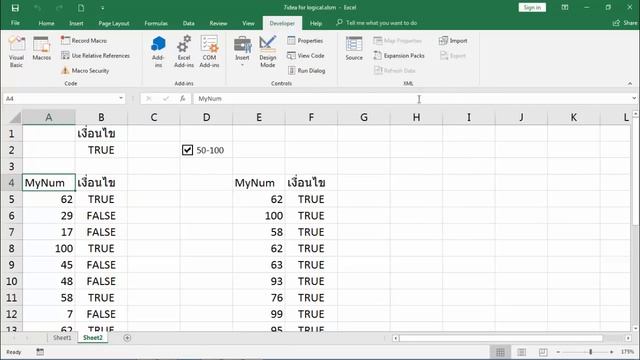Switch to Normal view
The height and width of the screenshot is (360, 640).
click(500, 352)
